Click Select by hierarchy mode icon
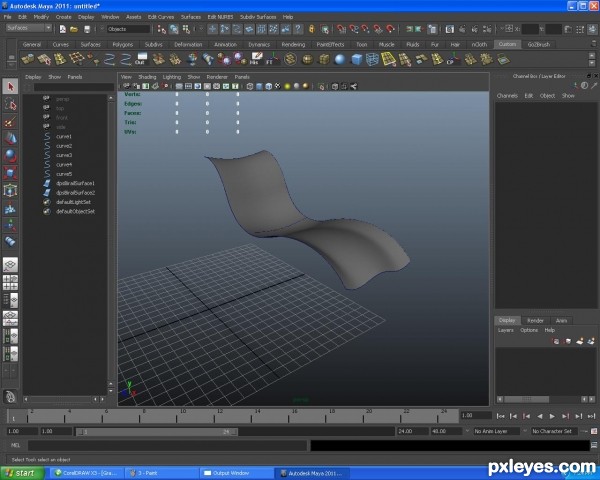 pyautogui.click(x=162, y=29)
